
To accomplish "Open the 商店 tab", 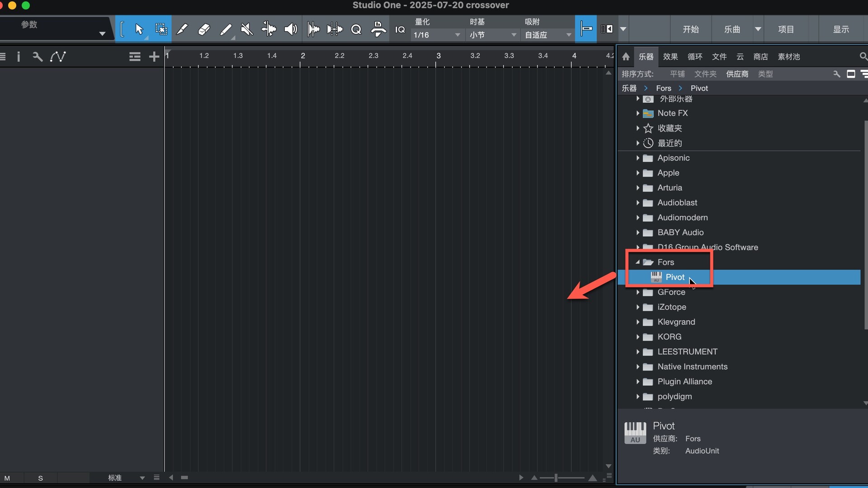I will pos(761,56).
